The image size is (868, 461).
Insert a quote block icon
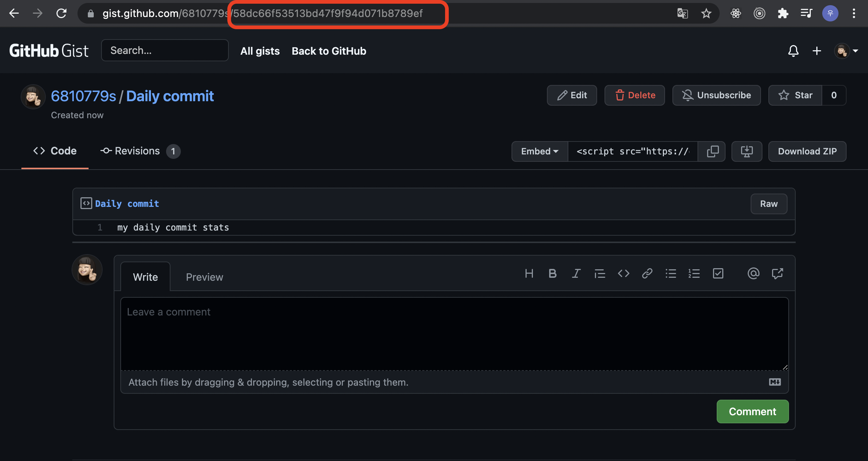pyautogui.click(x=600, y=274)
